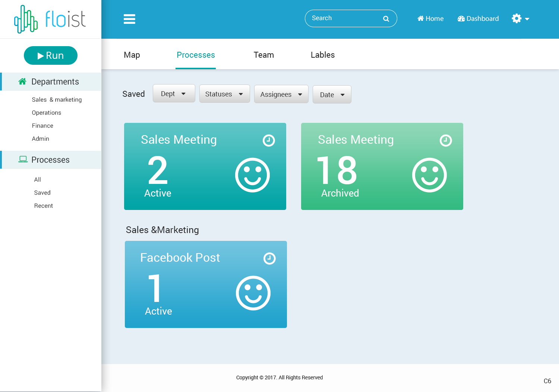Open the Statuses filter dropdown
The height and width of the screenshot is (392, 559).
224,94
